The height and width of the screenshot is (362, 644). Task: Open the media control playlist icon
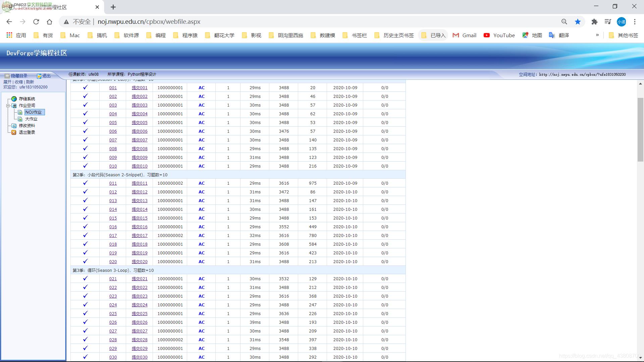608,22
